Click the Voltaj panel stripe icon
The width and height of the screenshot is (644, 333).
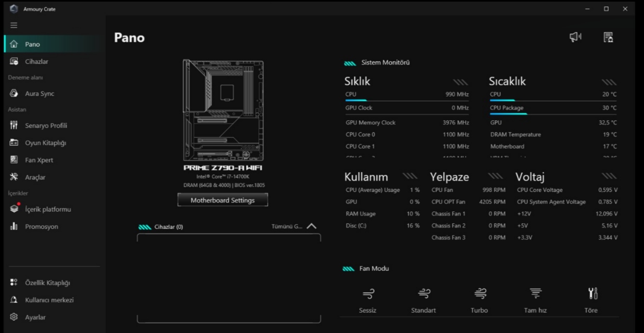coord(609,176)
